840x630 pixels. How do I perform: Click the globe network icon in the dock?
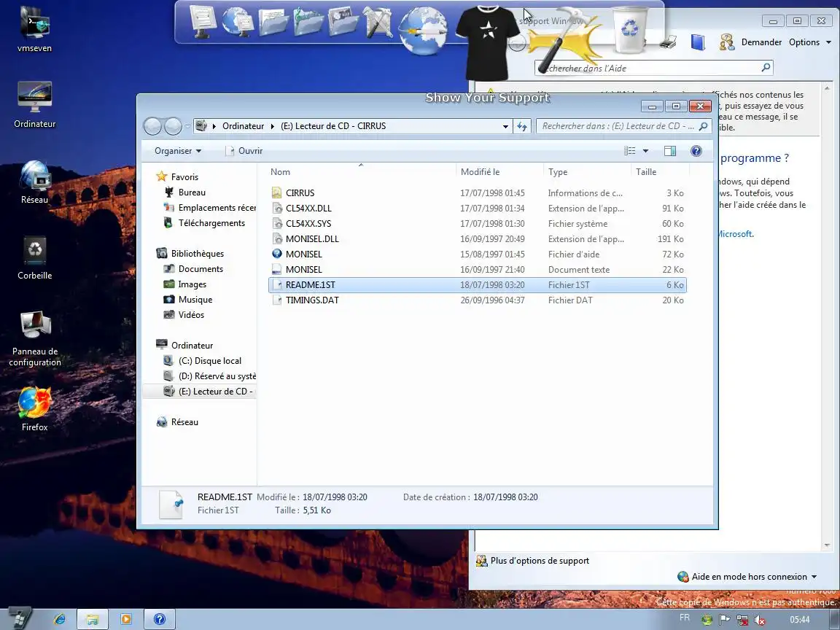coord(238,21)
